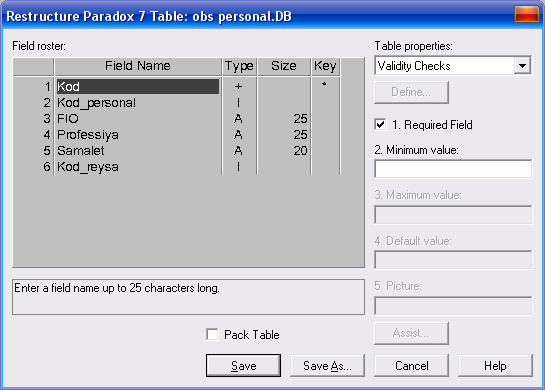Click the Assist... button
Image resolution: width=545 pixels, height=390 pixels.
411,333
